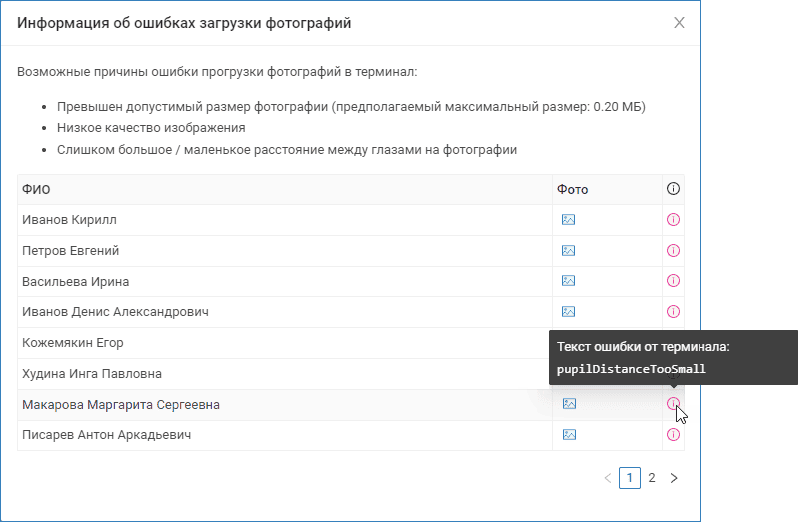The height and width of the screenshot is (522, 803).
Task: Show error info for Иванов Денис Александрович
Action: pyautogui.click(x=673, y=311)
